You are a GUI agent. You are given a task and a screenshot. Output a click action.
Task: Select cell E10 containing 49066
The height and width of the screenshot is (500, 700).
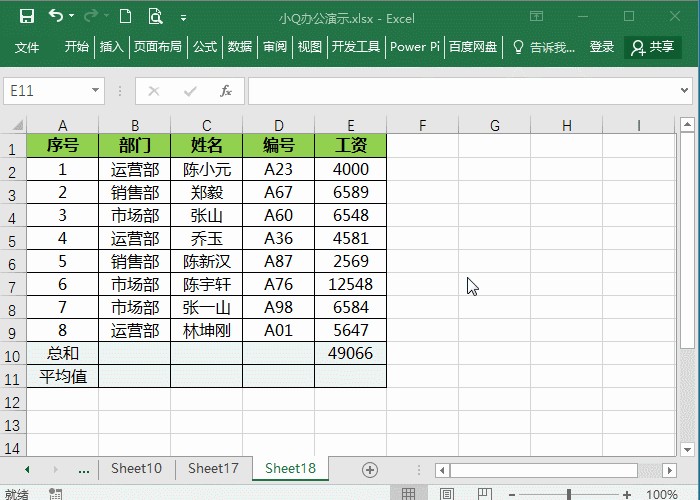click(x=350, y=353)
